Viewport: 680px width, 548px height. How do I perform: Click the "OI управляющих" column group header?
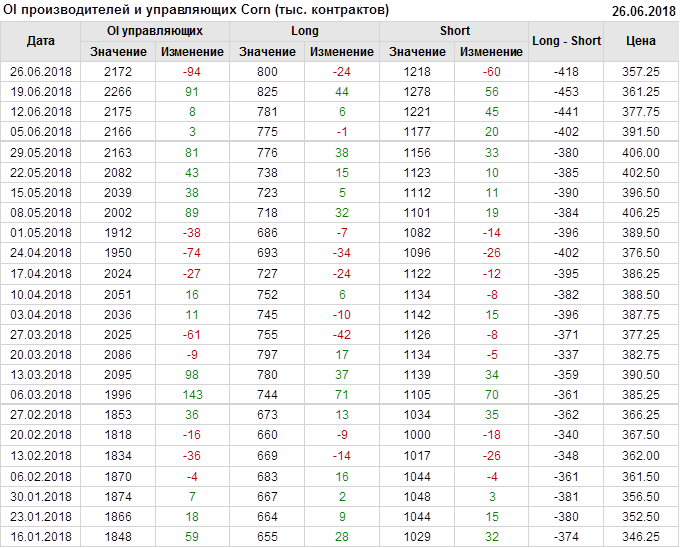tap(155, 31)
